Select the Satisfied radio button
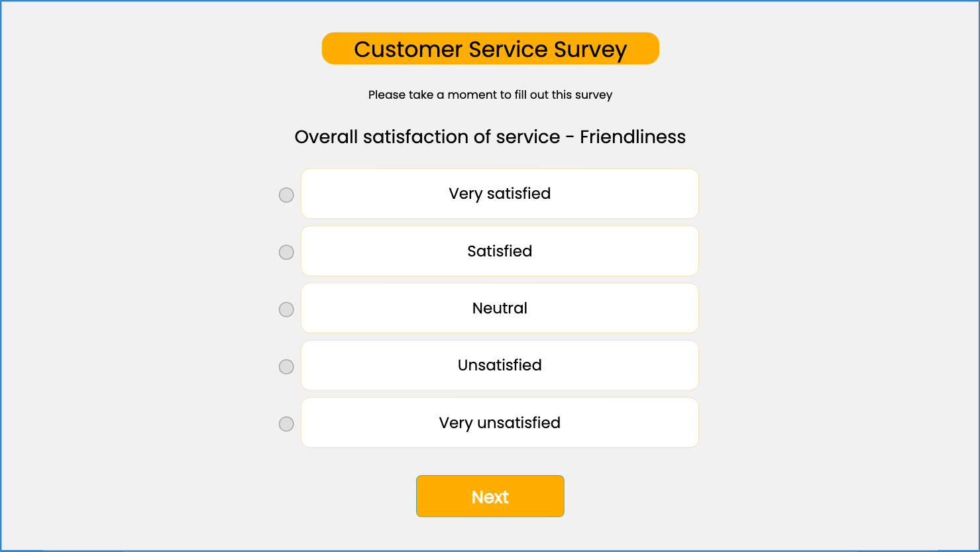The width and height of the screenshot is (980, 552). coord(286,252)
